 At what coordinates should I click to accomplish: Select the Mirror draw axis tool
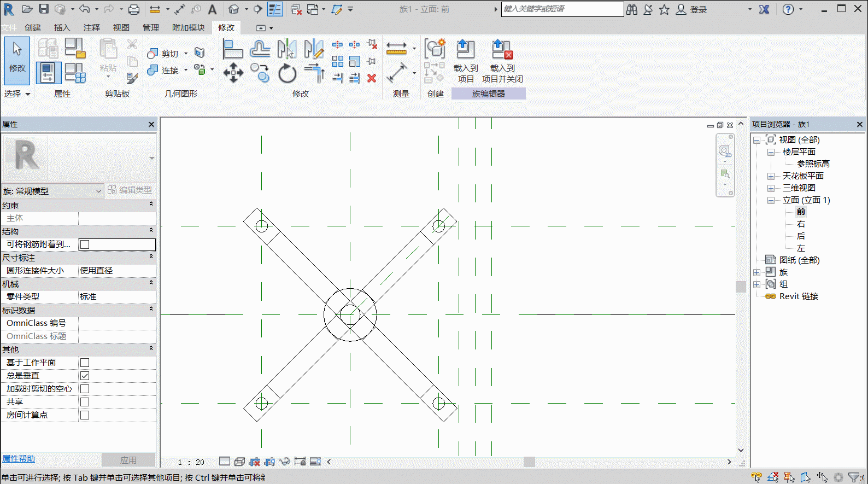point(314,49)
